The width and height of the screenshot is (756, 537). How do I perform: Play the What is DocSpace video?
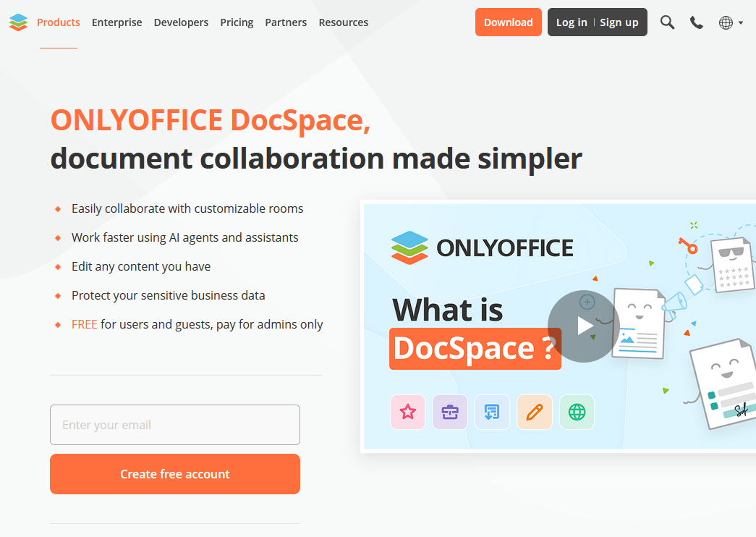click(583, 326)
